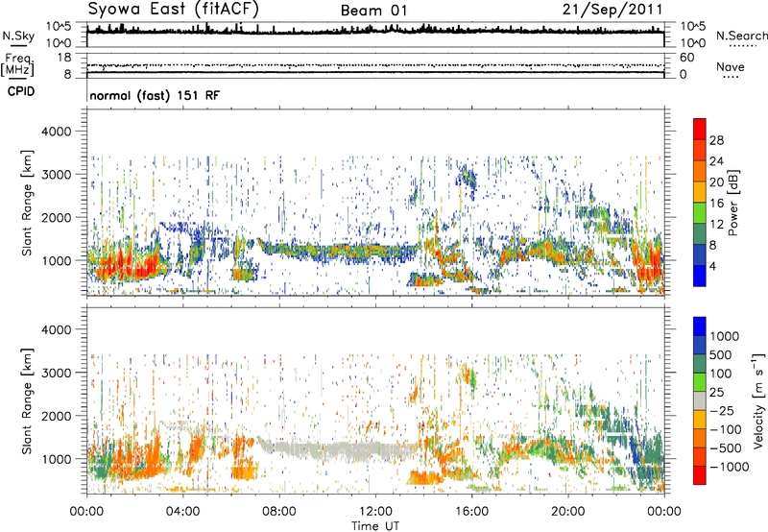Click the "4" label on power colorbar

(x=712, y=267)
